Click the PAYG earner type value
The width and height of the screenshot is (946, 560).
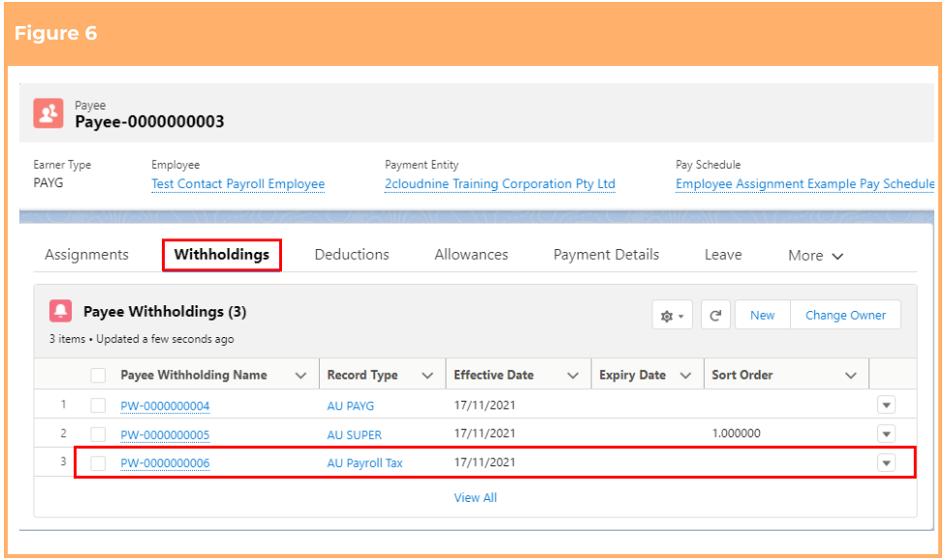pos(48,183)
